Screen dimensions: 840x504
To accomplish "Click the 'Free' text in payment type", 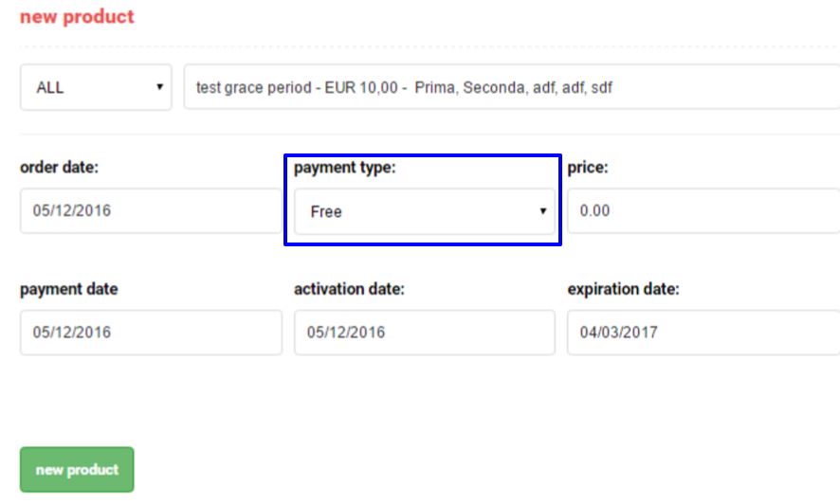I will (325, 212).
